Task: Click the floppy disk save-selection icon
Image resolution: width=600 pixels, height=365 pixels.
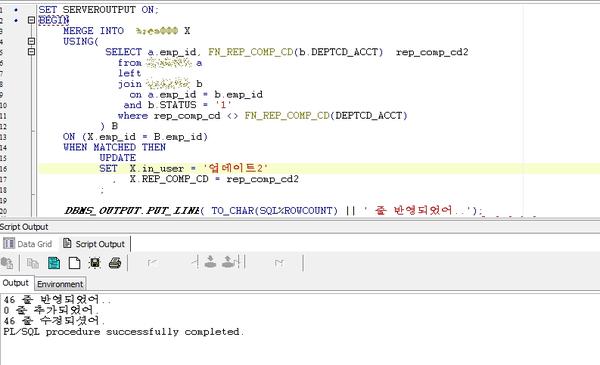Action: click(x=95, y=263)
